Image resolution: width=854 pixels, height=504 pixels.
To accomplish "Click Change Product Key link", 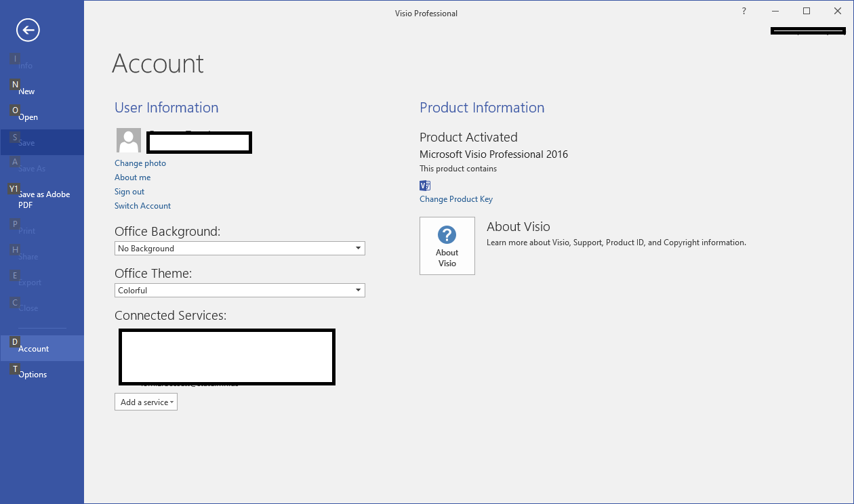I will coord(456,199).
